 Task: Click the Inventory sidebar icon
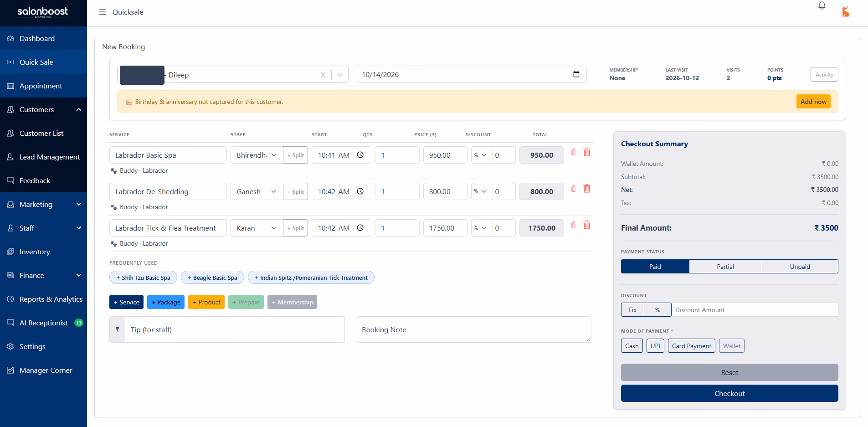[10, 252]
